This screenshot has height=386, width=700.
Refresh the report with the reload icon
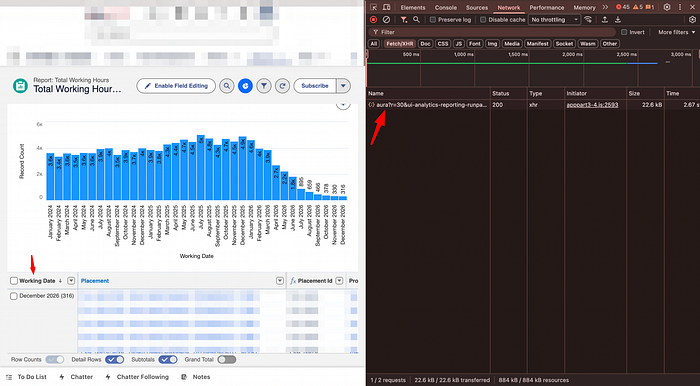pos(282,86)
